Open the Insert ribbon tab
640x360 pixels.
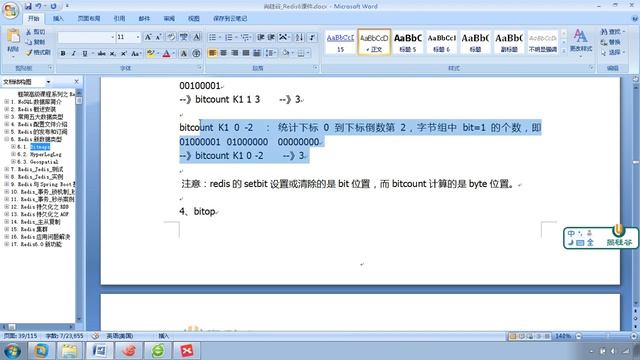click(x=58, y=18)
